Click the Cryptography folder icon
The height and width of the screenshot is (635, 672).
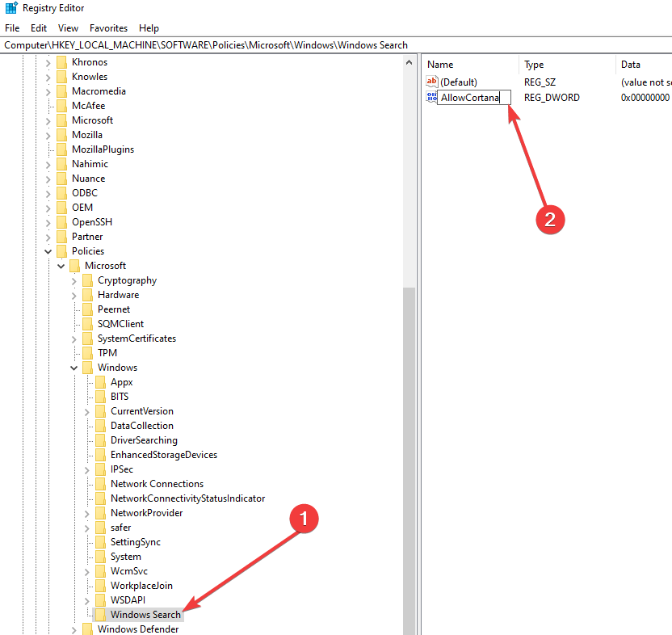pos(88,280)
